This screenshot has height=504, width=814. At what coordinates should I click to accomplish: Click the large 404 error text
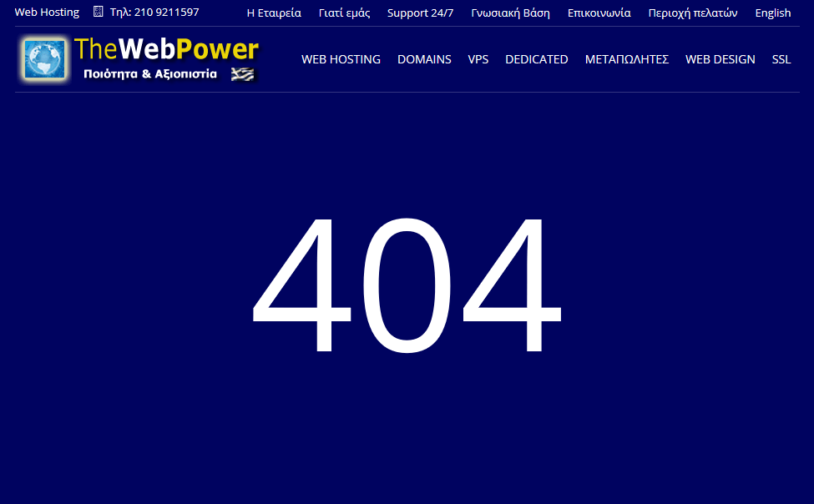(407, 285)
